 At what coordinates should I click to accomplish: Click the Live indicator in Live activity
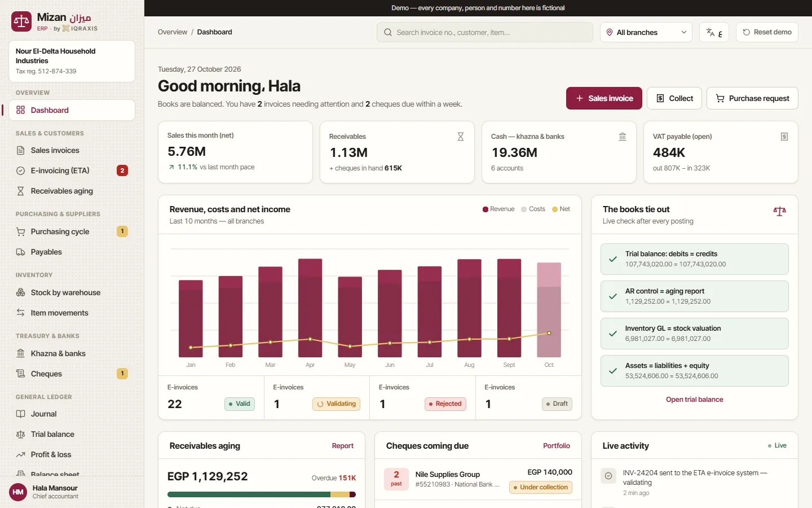point(777,445)
